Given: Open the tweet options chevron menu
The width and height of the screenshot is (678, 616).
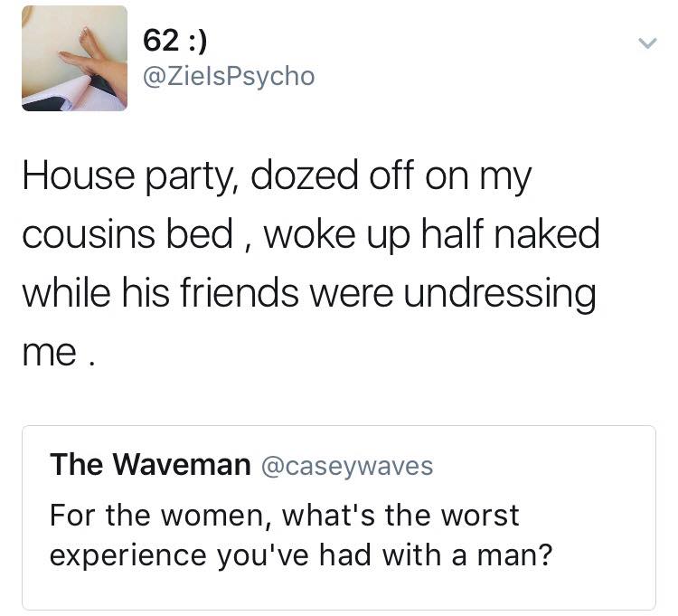Looking at the screenshot, I should coord(647,43).
